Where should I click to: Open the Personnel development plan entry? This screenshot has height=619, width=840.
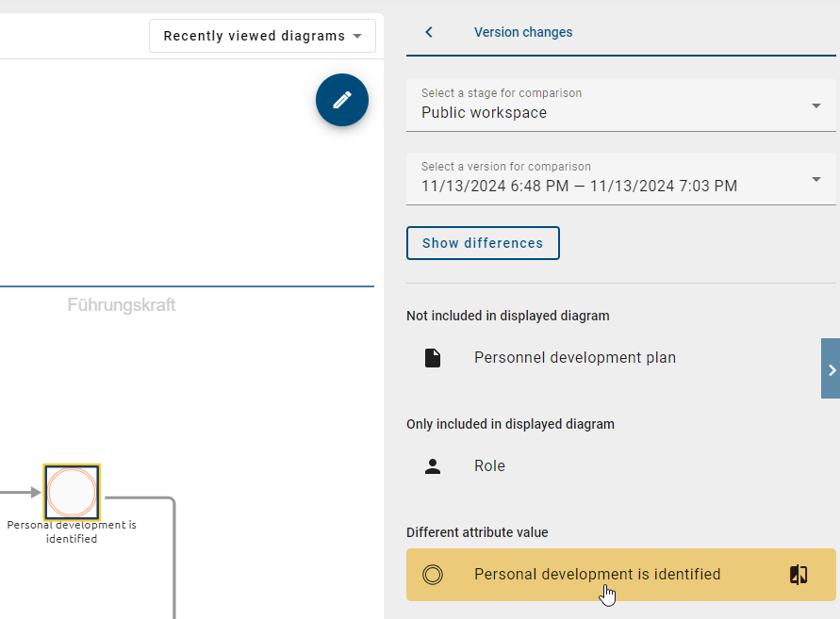tap(574, 357)
